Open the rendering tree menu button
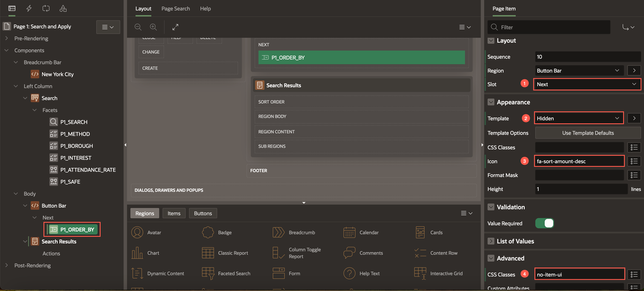 pos(108,27)
